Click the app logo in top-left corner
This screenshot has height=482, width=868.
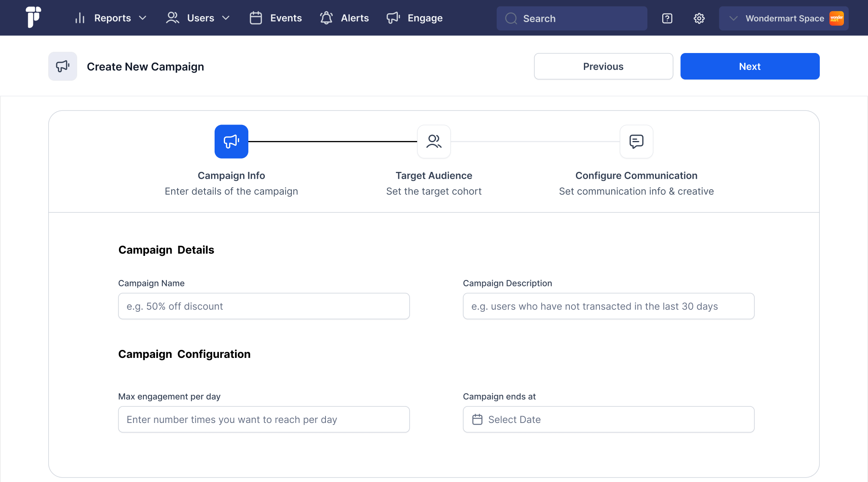[33, 17]
